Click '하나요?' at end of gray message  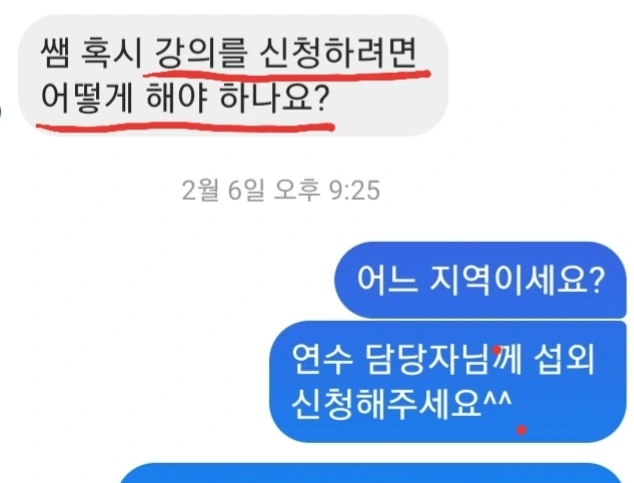coord(273,98)
